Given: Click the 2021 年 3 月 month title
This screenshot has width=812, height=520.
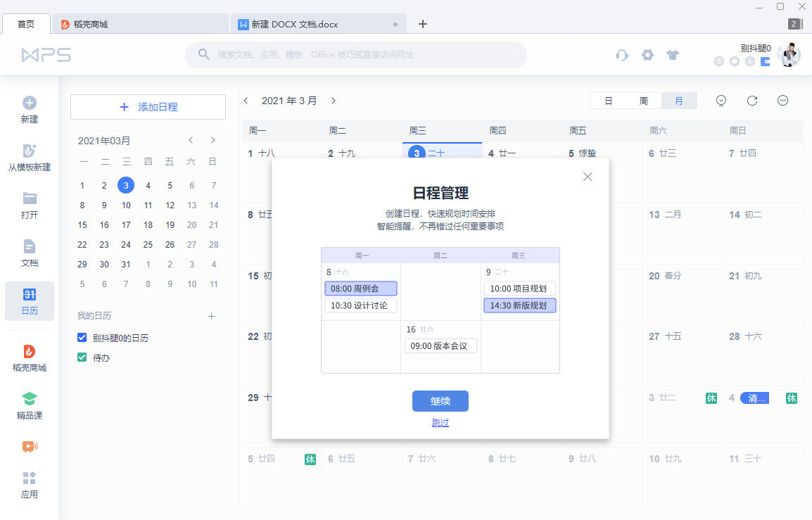Looking at the screenshot, I should click(289, 101).
